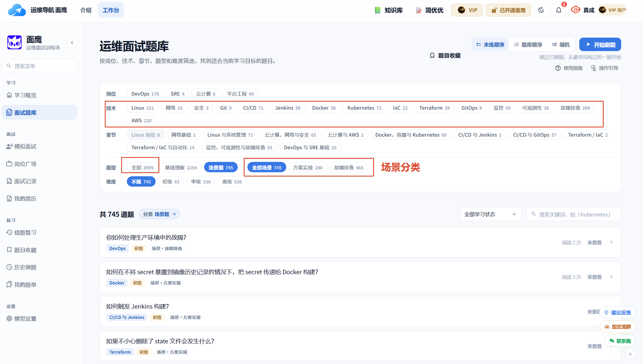Open 使用指南 help icon
The height and width of the screenshot is (364, 643).
click(x=569, y=68)
